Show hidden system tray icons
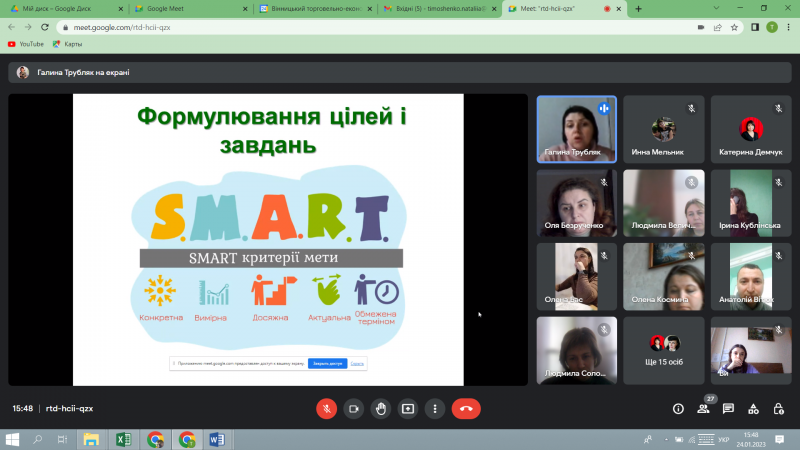The image size is (800, 450). [666, 439]
